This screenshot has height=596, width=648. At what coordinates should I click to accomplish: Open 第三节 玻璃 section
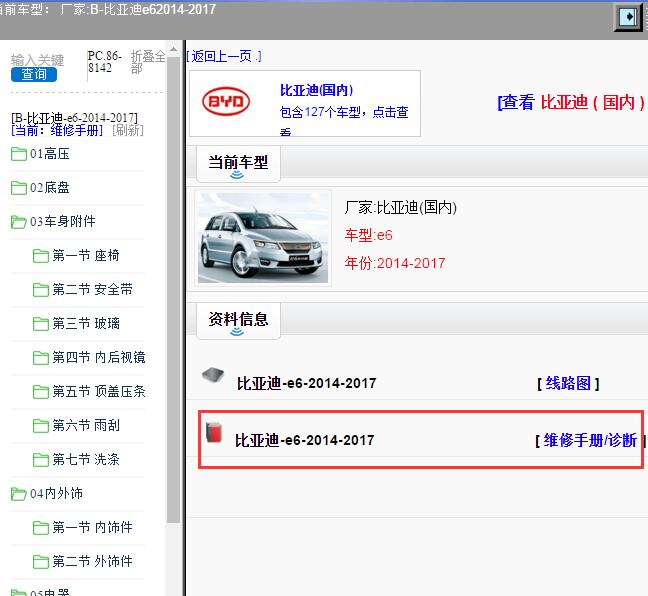click(86, 323)
